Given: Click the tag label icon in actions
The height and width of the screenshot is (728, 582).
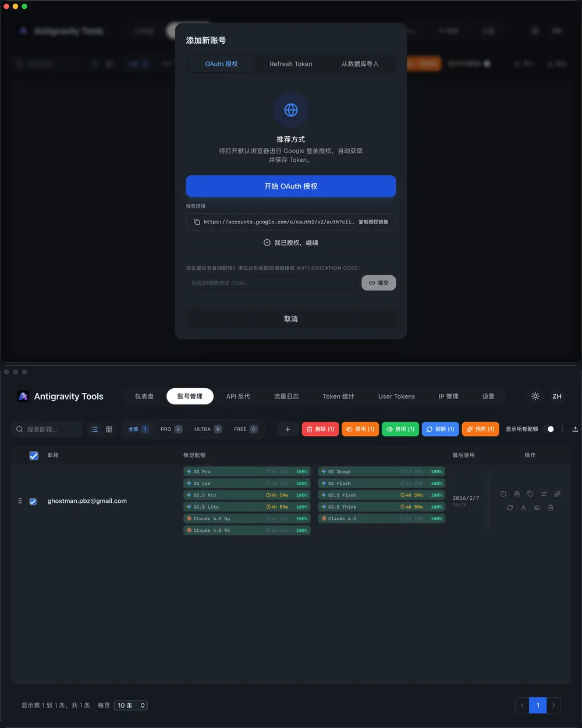Looking at the screenshot, I should click(530, 494).
